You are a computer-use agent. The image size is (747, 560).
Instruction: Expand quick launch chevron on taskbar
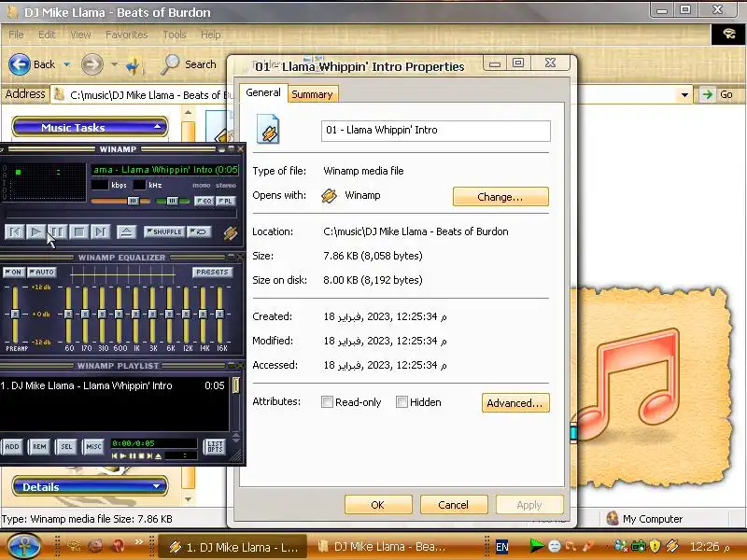[x=138, y=541]
